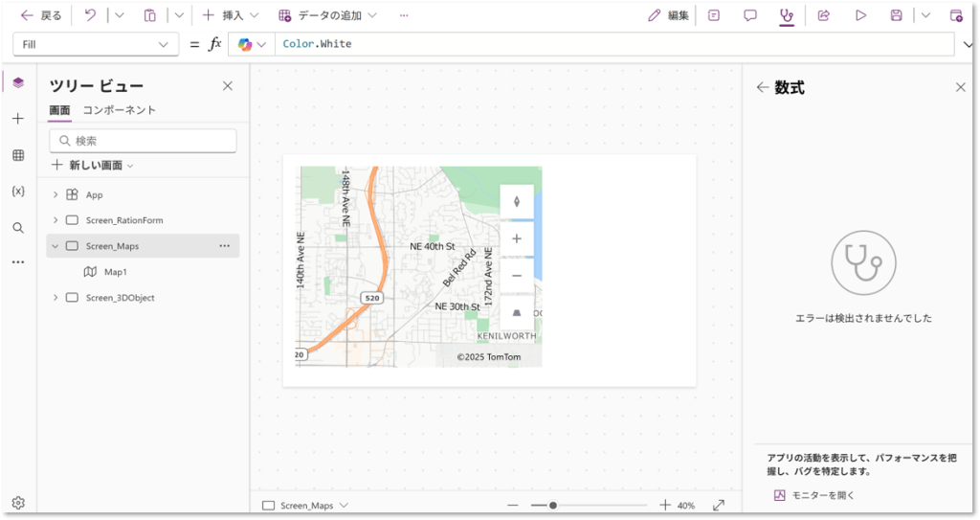Click the Undo arrow icon
Viewport: 980px width, 520px height.
coord(90,15)
